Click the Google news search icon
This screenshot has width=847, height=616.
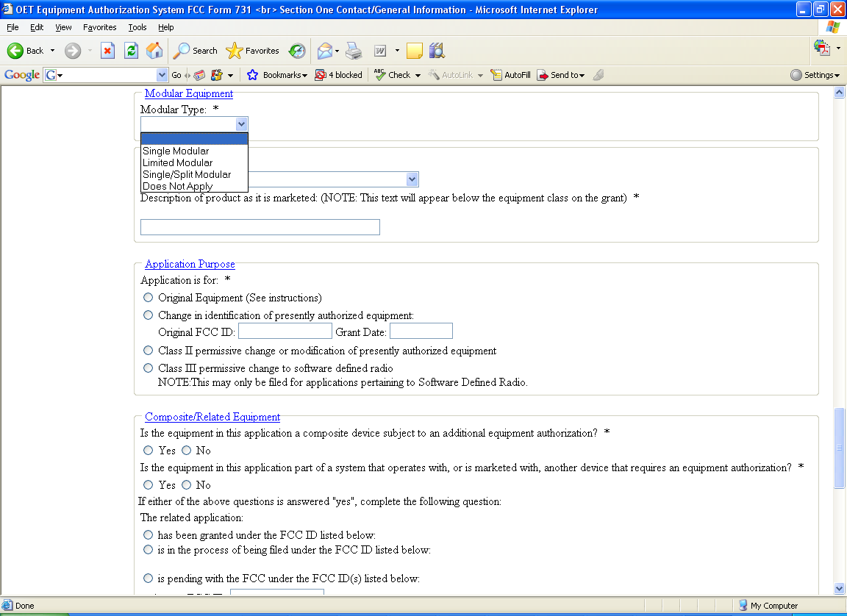[x=199, y=75]
